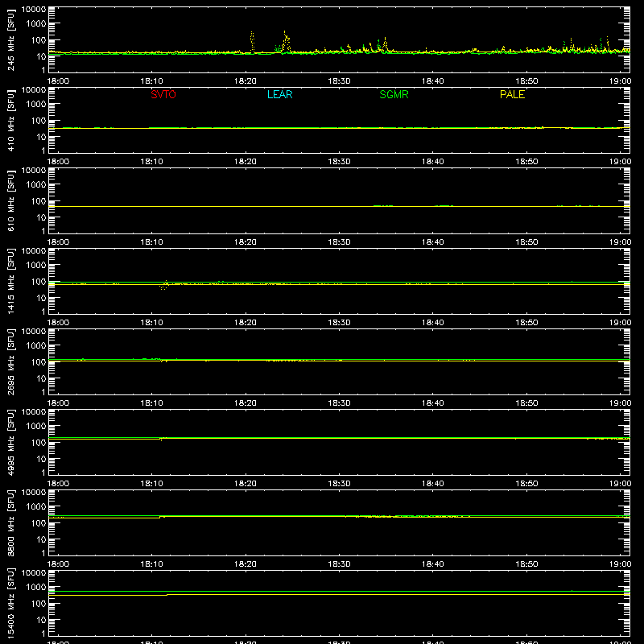Click the 18:20 tick under the 245 MHz plot
This screenshot has height=644, width=644.
(246, 81)
